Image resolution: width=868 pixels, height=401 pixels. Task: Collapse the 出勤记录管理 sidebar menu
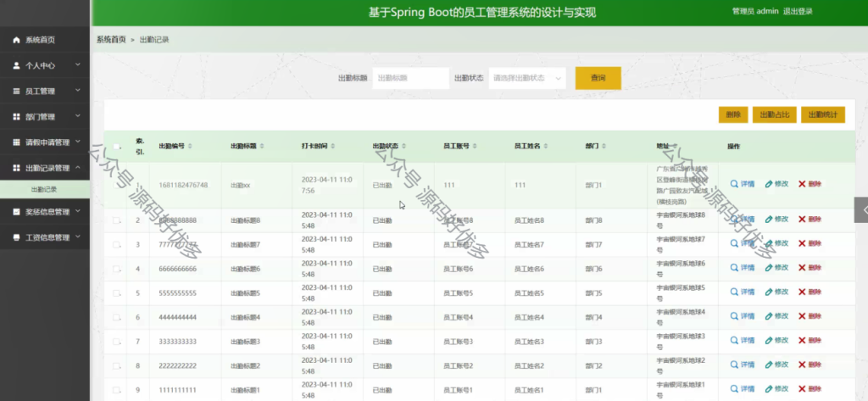[x=45, y=168]
